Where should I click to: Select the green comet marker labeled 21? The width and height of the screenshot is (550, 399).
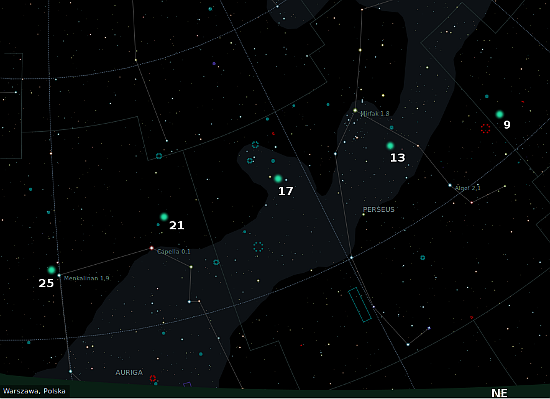click(x=164, y=217)
